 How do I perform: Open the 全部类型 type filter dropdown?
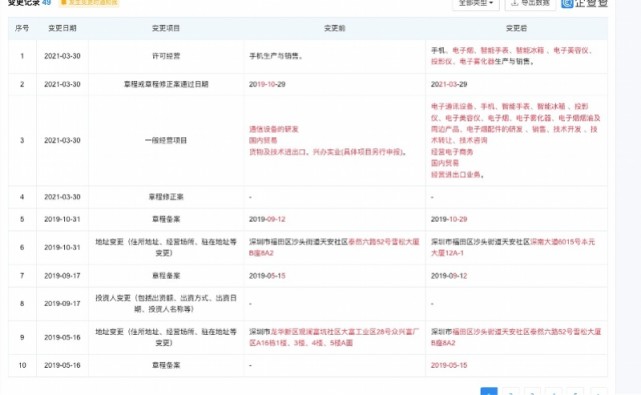pos(475,3)
